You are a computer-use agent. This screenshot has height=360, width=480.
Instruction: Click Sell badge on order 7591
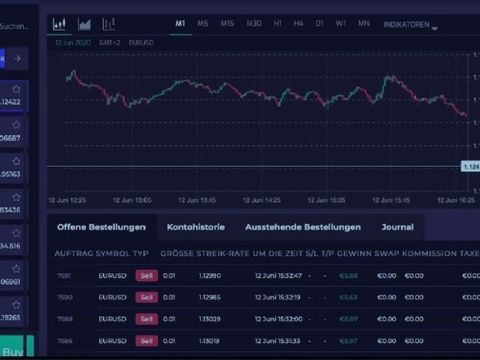pos(147,276)
